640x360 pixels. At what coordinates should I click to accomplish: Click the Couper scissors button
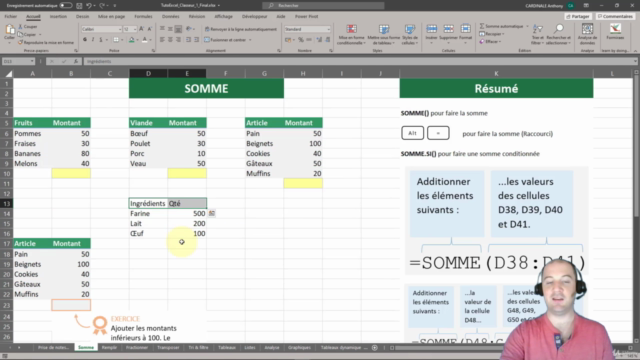point(27,27)
